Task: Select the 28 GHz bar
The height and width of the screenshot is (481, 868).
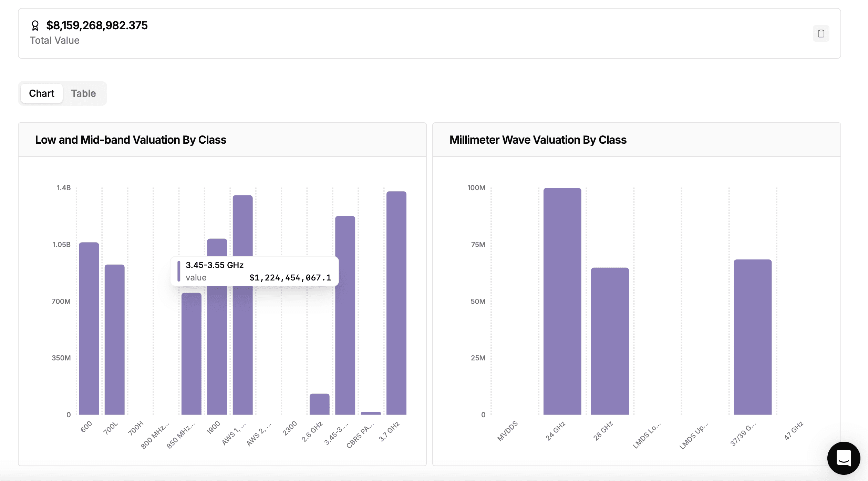Action: pos(610,341)
